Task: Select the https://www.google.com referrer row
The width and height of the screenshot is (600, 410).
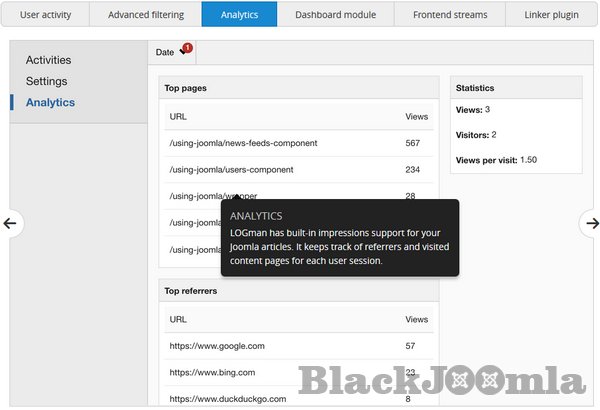Action: [217, 346]
